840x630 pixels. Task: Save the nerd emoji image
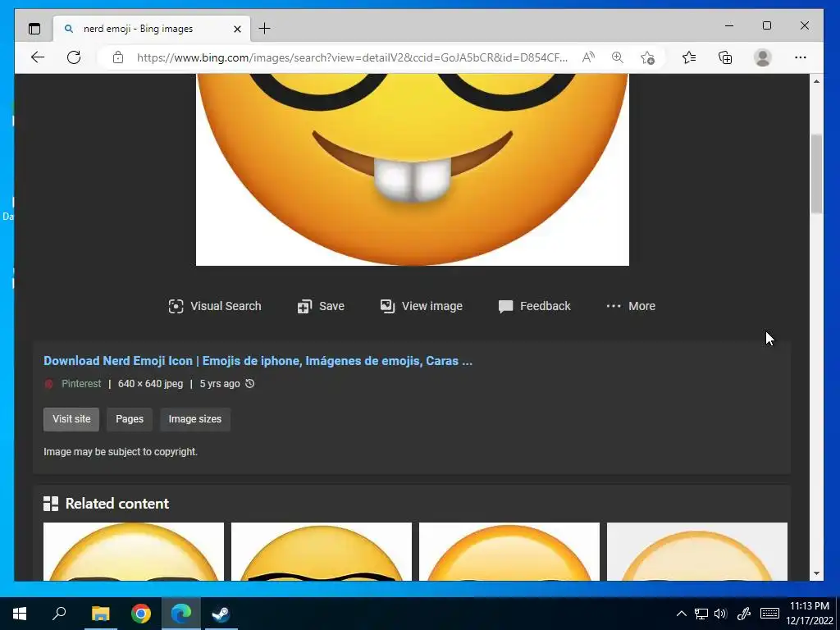coord(321,306)
